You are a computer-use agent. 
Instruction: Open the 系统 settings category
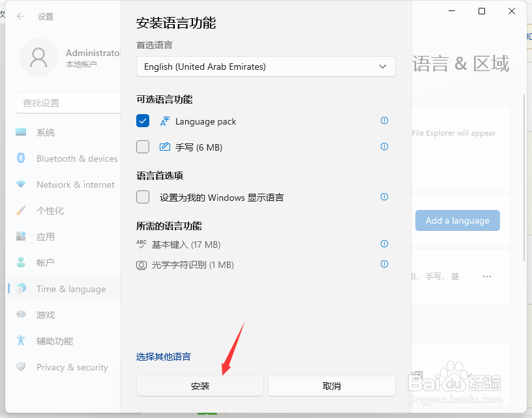coord(65,132)
